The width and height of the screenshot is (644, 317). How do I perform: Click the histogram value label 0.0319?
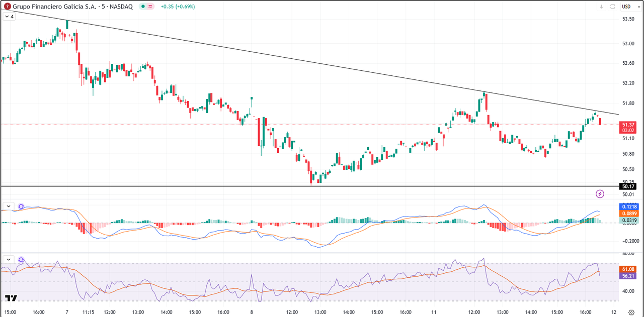(x=629, y=220)
